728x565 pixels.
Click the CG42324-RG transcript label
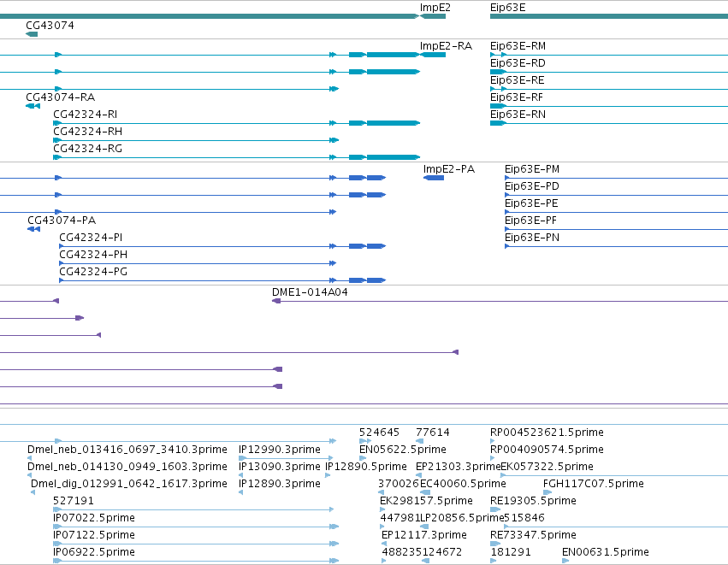88,149
